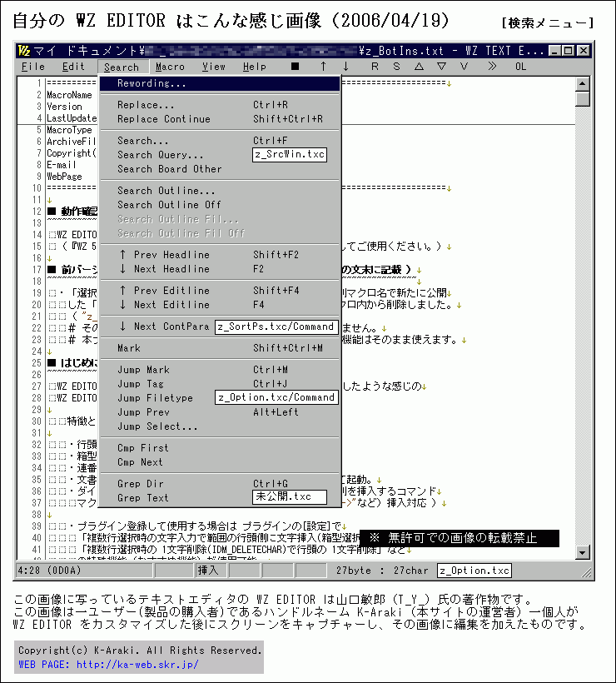Jump to Next Headline
Screen dimensions: 616x683
point(220,269)
